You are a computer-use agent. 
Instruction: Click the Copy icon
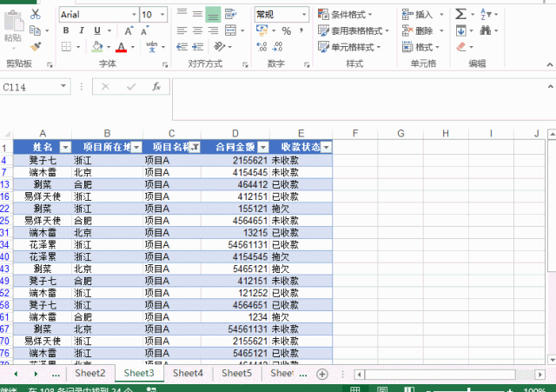(x=35, y=30)
